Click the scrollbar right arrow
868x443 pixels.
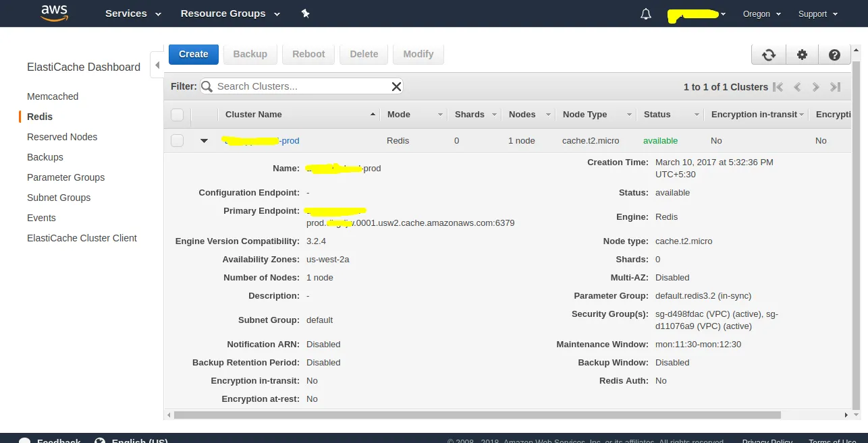click(x=846, y=415)
